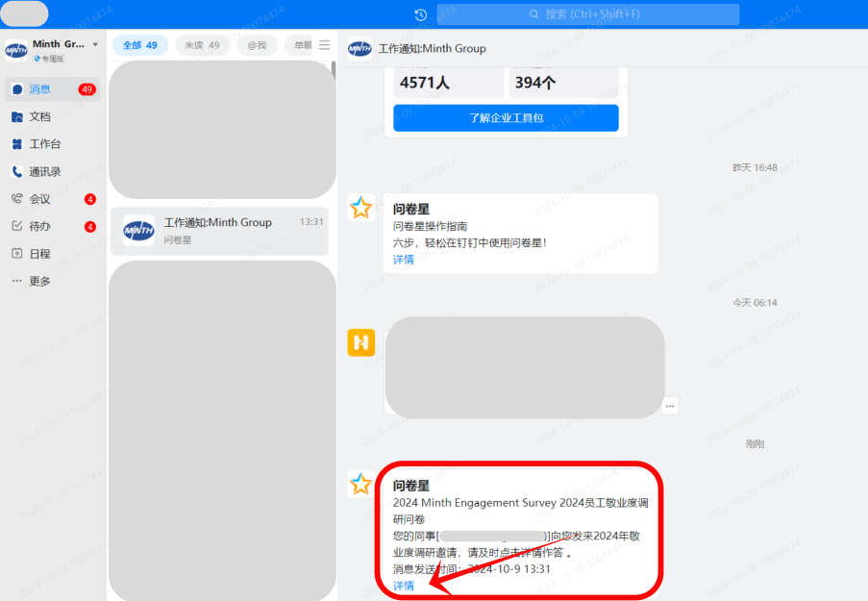Expand the Minth Group organization dropdown arrow

tap(95, 45)
